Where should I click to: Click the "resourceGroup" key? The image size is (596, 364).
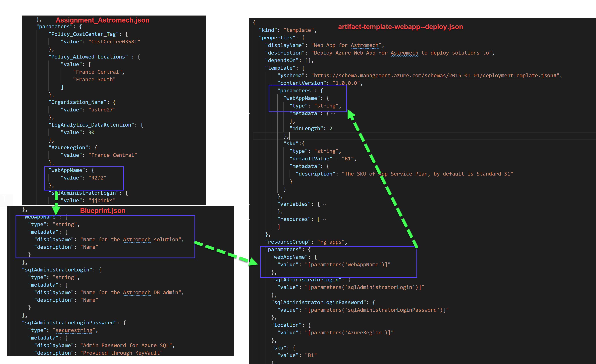point(288,242)
